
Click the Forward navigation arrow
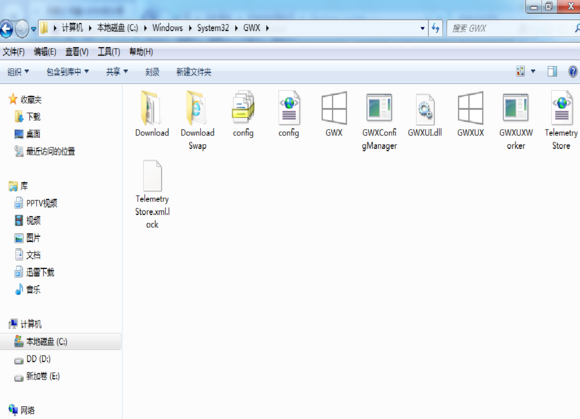[x=22, y=28]
